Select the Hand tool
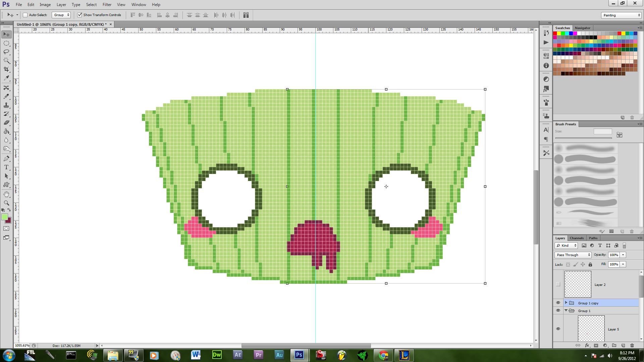The width and height of the screenshot is (644, 362). click(6, 194)
